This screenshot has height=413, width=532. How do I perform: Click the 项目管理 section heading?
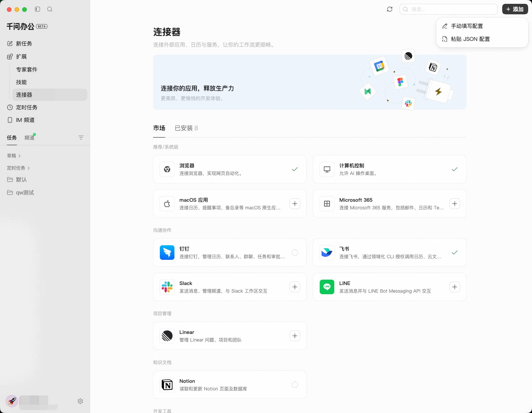point(162,313)
